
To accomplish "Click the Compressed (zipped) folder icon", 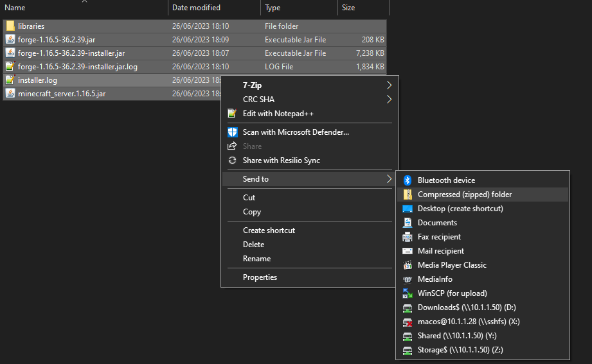I will [x=407, y=195].
